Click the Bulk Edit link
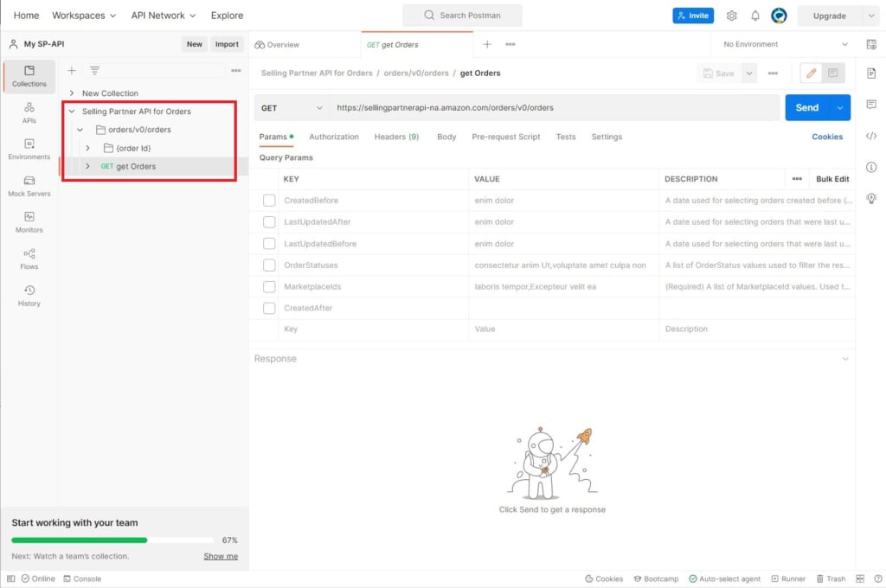This screenshot has height=588, width=886. click(x=832, y=179)
